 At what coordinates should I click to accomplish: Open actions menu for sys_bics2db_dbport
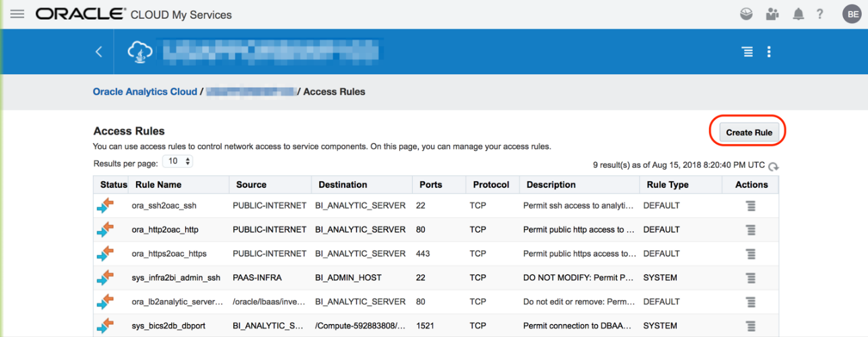(x=751, y=326)
